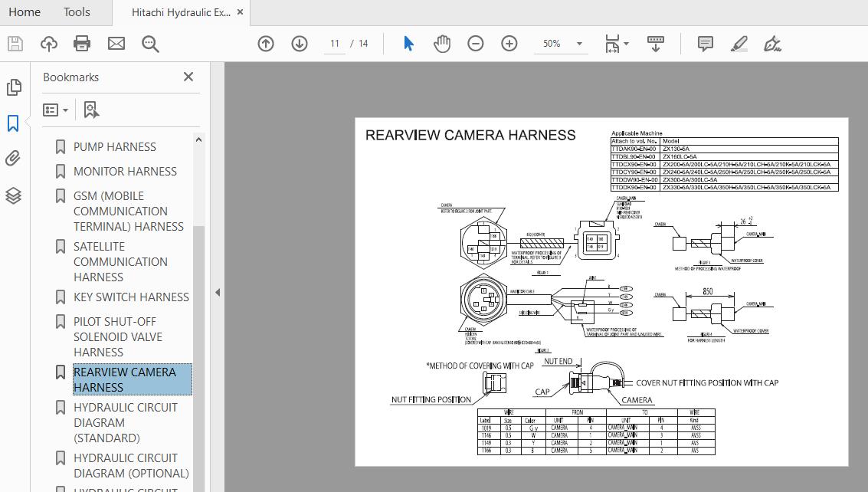This screenshot has width=868, height=492.
Task: Toggle the Page Thumbnails panel
Action: 13,87
